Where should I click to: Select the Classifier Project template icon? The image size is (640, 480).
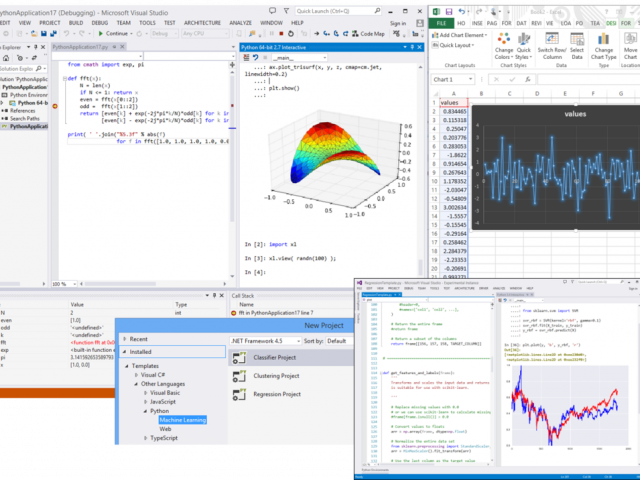click(240, 357)
